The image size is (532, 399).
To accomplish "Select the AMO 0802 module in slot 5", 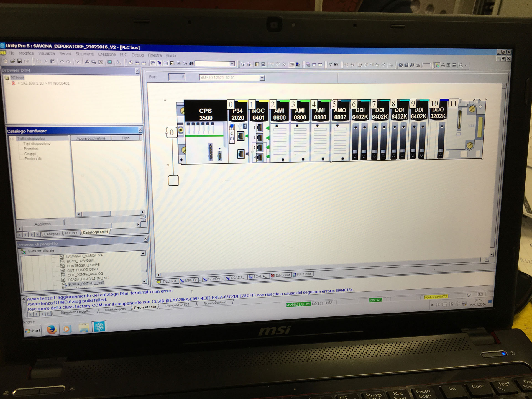I will pos(340,131).
